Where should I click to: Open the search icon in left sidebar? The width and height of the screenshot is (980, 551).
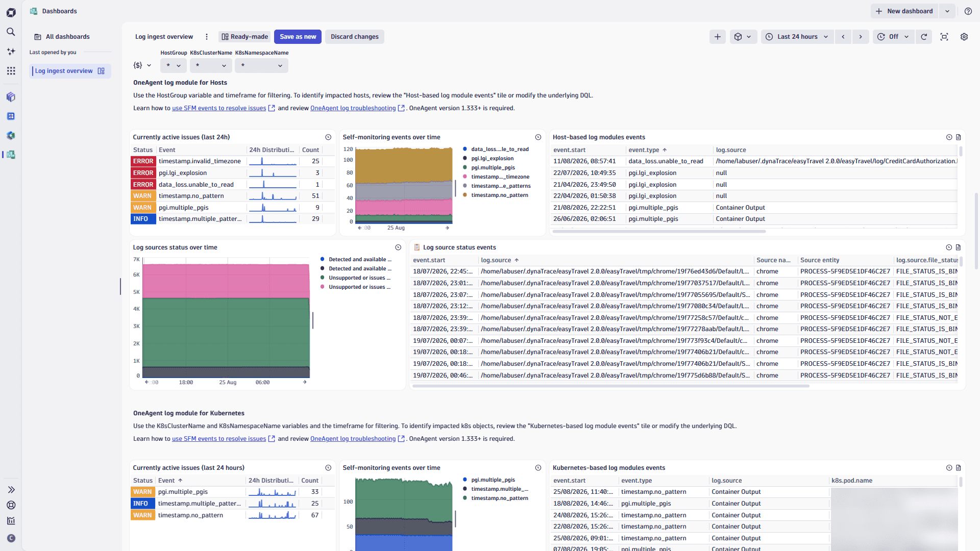pyautogui.click(x=11, y=32)
